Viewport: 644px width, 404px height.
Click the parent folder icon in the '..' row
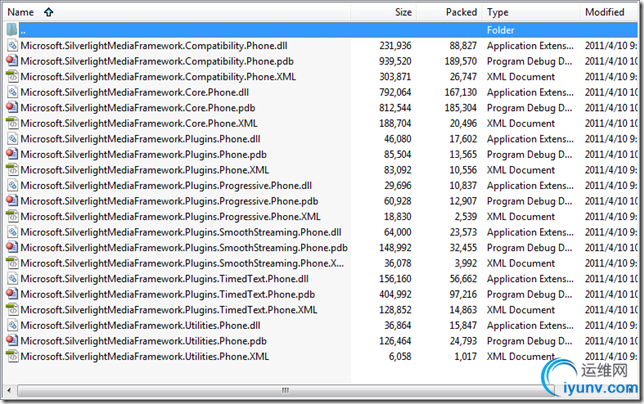(12, 30)
